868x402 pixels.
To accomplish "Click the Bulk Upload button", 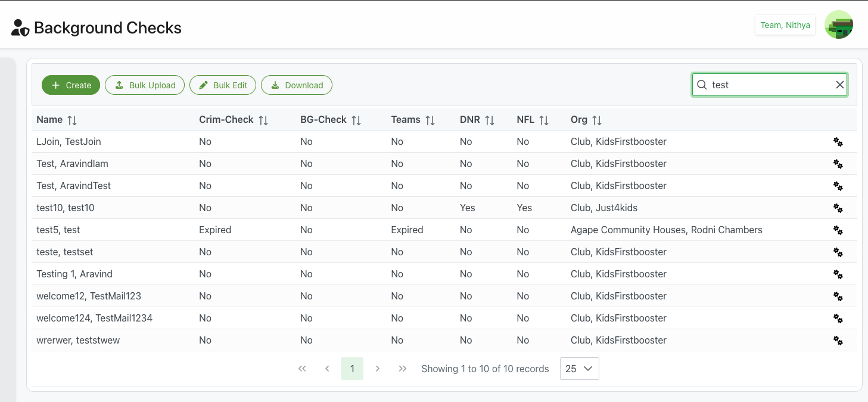I will coord(145,85).
